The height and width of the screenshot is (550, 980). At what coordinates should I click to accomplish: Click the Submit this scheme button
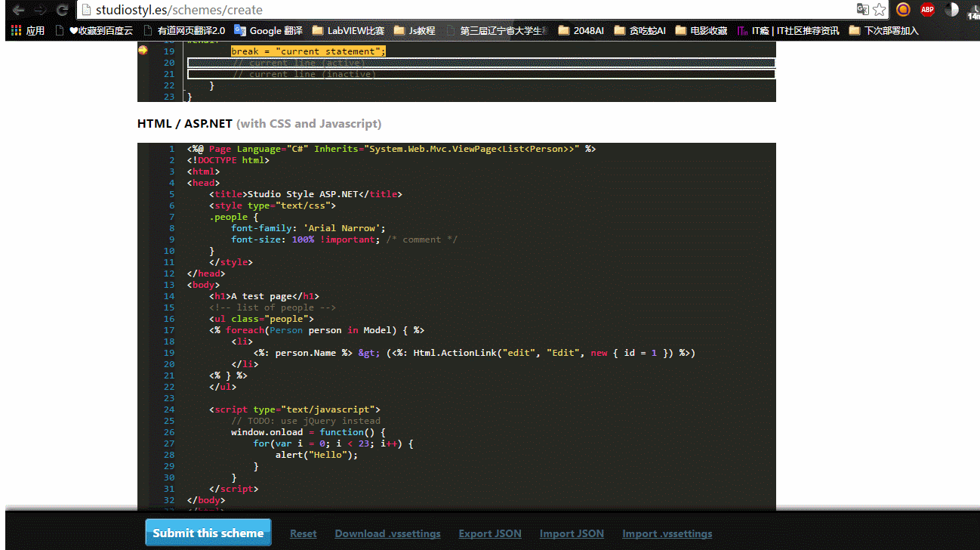tap(208, 533)
